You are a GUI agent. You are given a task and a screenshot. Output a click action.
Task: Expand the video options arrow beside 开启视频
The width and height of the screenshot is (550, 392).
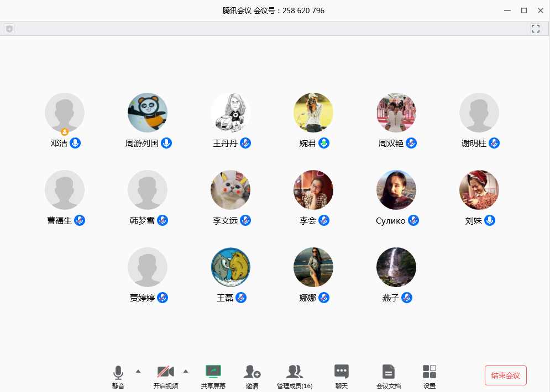pos(186,370)
